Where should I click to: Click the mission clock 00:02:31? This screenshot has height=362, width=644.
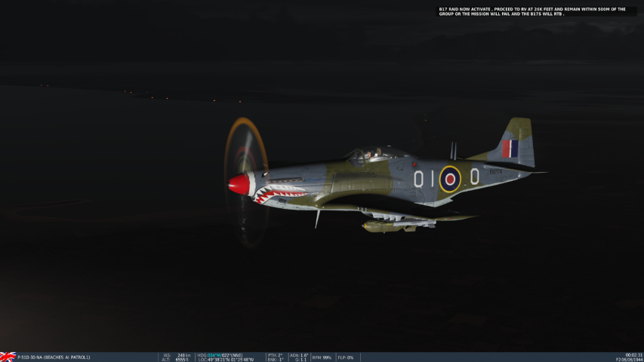pyautogui.click(x=633, y=354)
